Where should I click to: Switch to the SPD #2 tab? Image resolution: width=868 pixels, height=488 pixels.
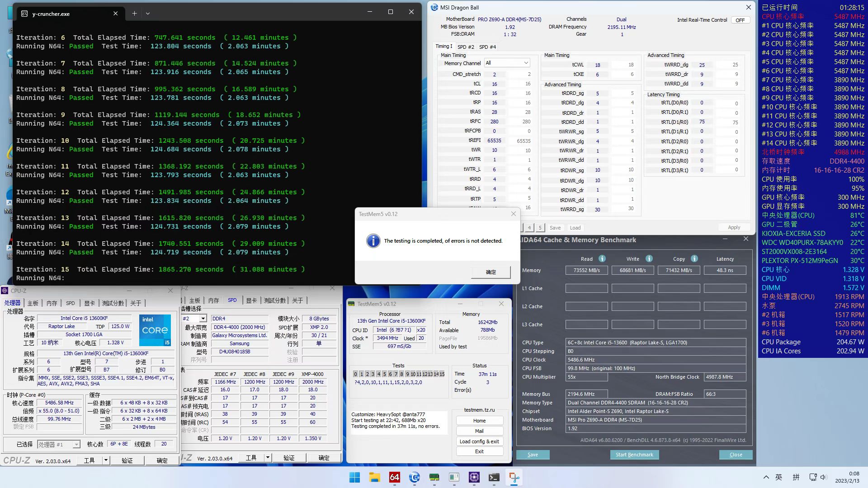466,47
